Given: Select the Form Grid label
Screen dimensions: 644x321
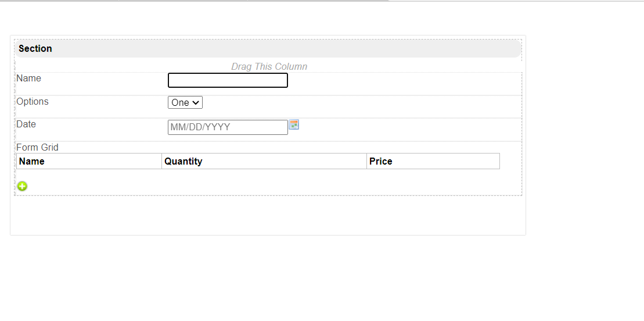Looking at the screenshot, I should pyautogui.click(x=37, y=148).
